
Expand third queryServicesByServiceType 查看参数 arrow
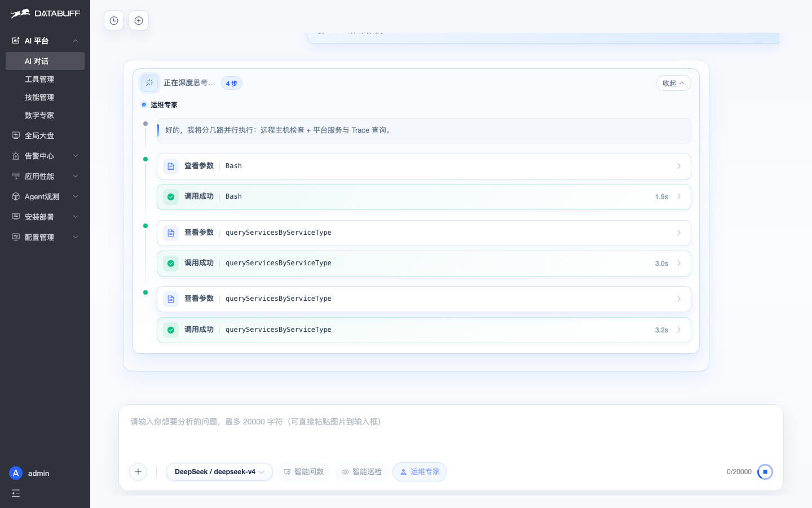click(679, 299)
